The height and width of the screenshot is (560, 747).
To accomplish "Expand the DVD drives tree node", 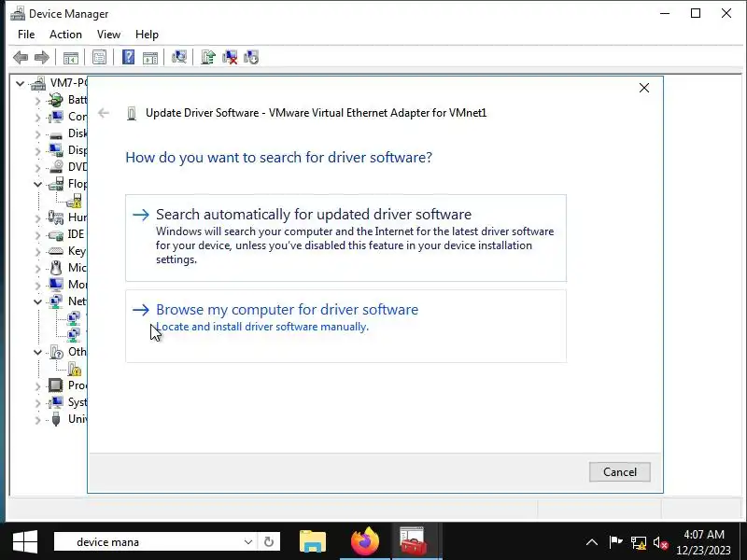I will pos(37,168).
